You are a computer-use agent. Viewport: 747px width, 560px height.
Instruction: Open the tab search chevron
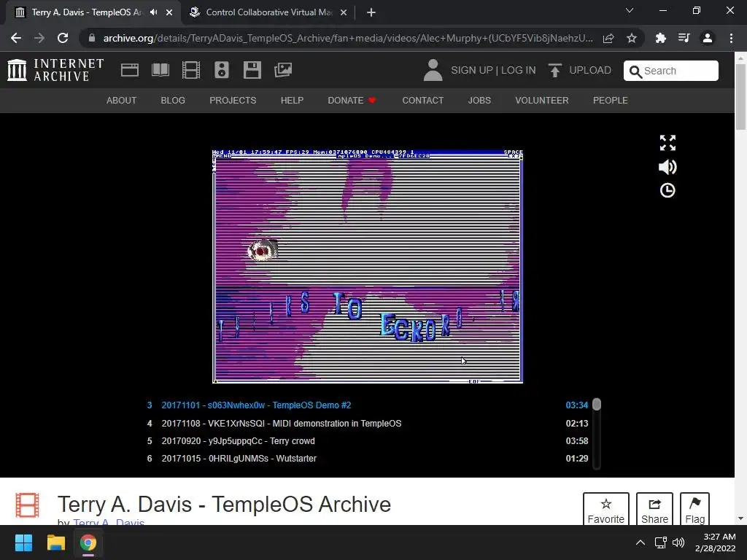coord(630,10)
